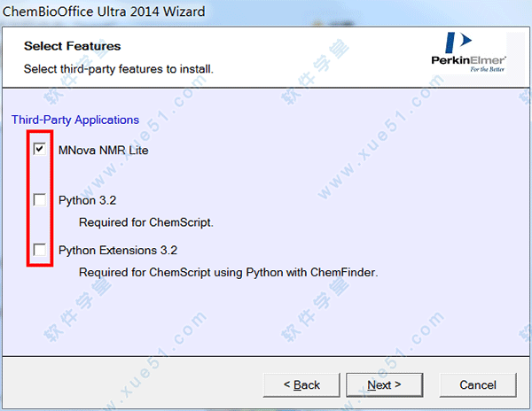Click the 'Third-Party Applications' heading
The width and height of the screenshot is (532, 411).
coord(75,120)
